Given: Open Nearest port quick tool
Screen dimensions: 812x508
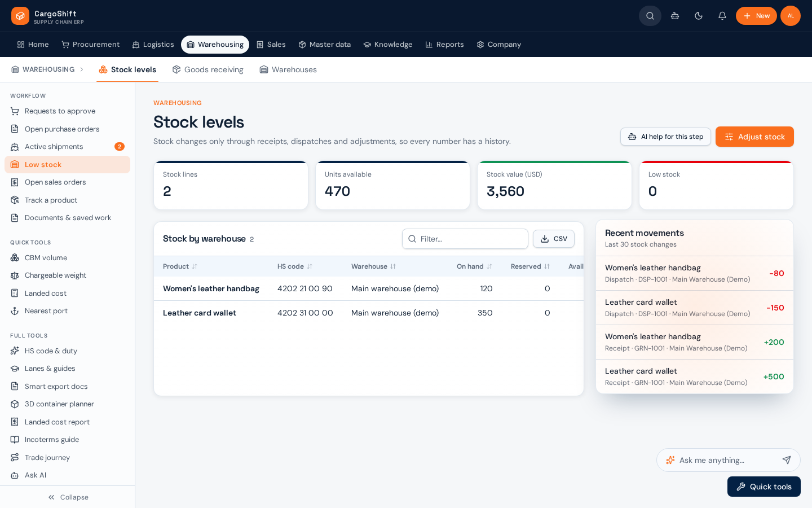Looking at the screenshot, I should (x=68, y=311).
